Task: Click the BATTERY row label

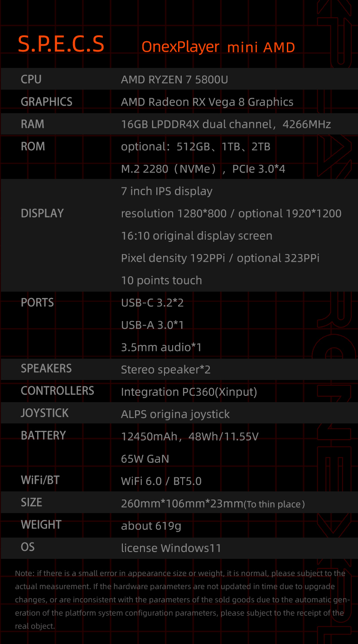Action: (x=44, y=436)
